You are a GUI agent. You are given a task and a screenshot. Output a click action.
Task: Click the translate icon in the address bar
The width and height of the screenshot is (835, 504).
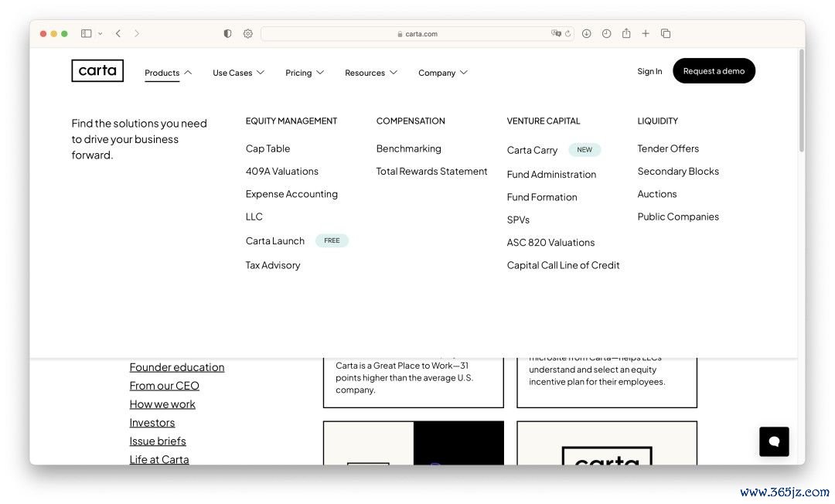tap(556, 33)
